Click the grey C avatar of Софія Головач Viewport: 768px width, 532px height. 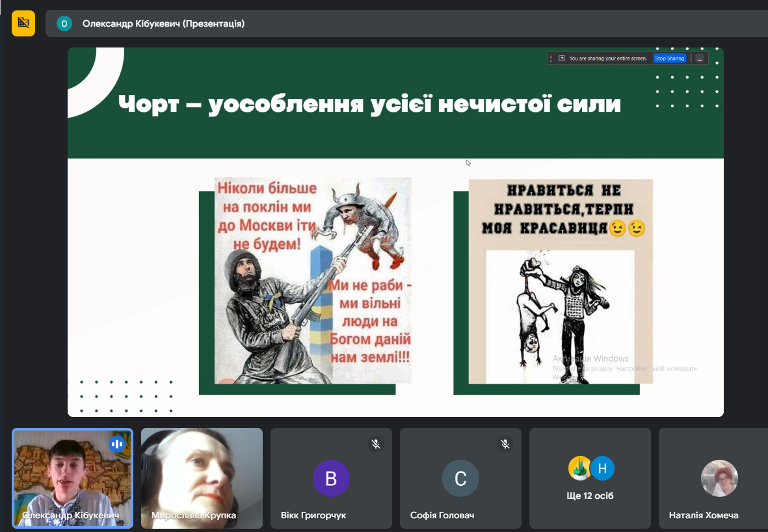pos(460,479)
